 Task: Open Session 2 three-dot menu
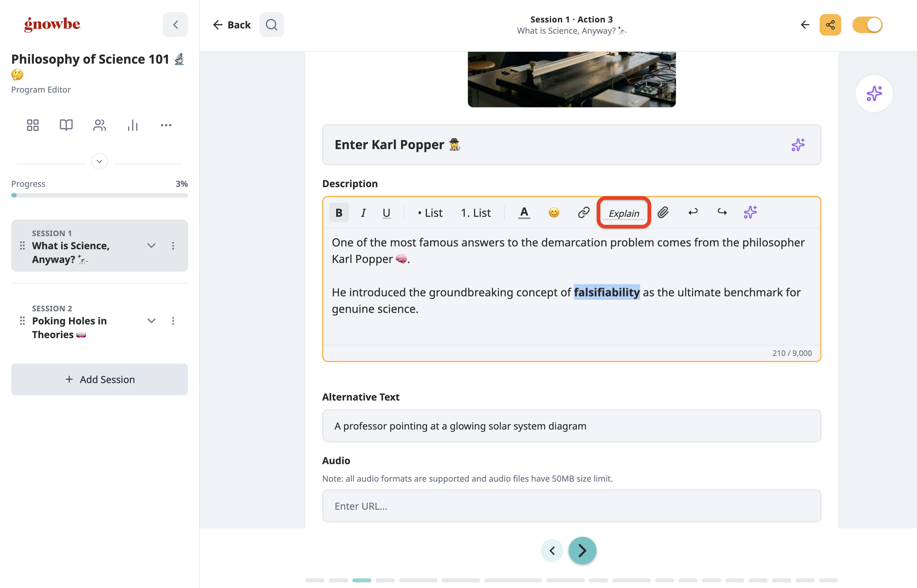173,321
